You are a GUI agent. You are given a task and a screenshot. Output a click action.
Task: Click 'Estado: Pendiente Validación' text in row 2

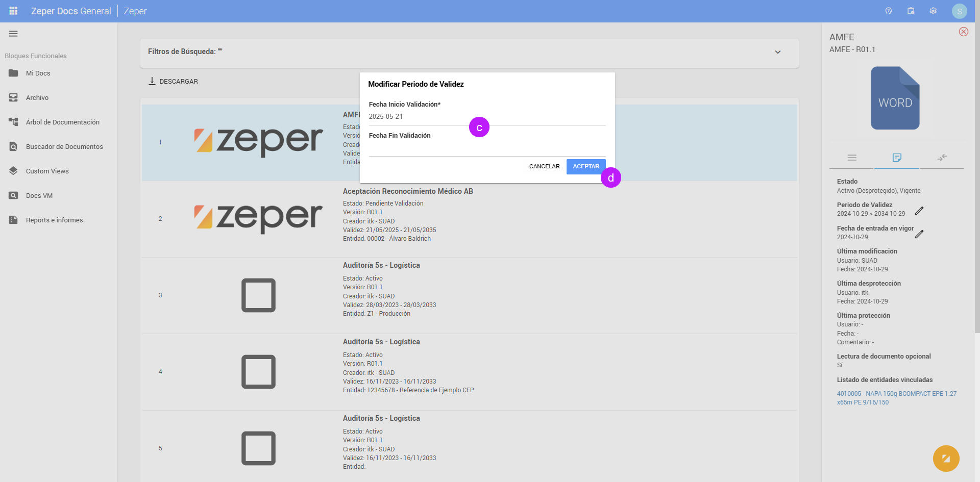383,204
